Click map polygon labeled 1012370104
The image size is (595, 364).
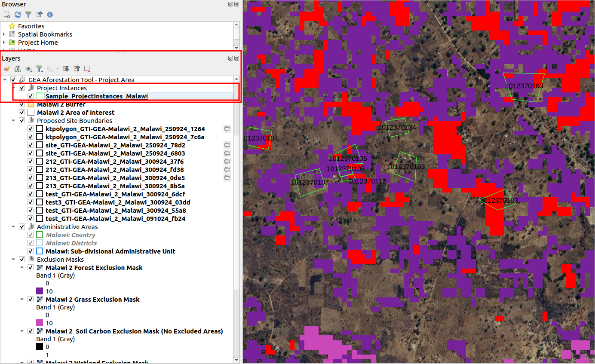pyautogui.click(x=260, y=138)
